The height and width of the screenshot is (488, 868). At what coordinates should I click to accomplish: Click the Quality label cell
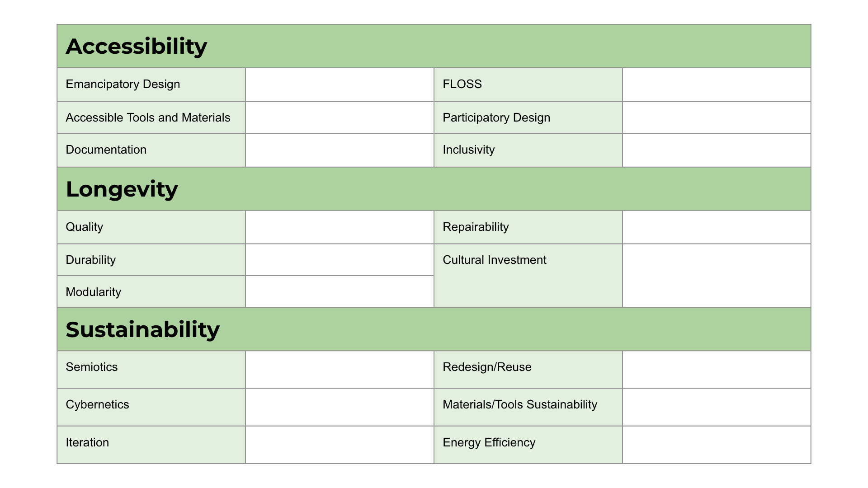(x=151, y=227)
